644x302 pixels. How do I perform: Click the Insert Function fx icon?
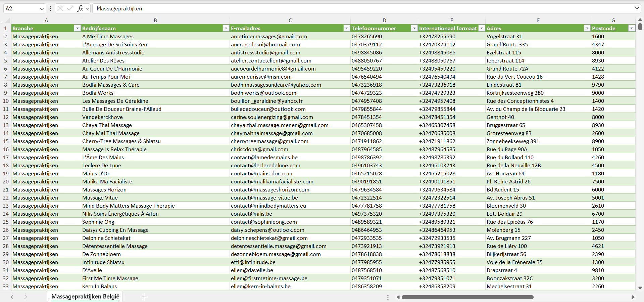click(80, 8)
